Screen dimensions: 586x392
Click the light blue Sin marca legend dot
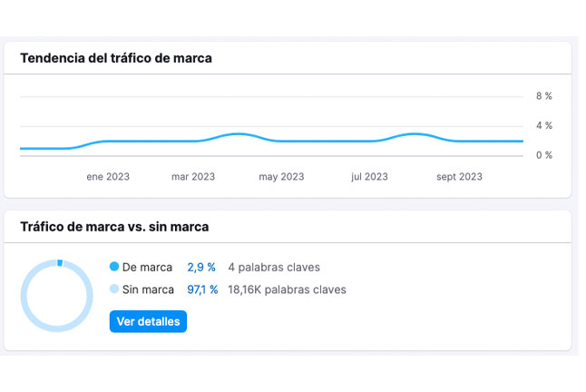pyautogui.click(x=114, y=290)
